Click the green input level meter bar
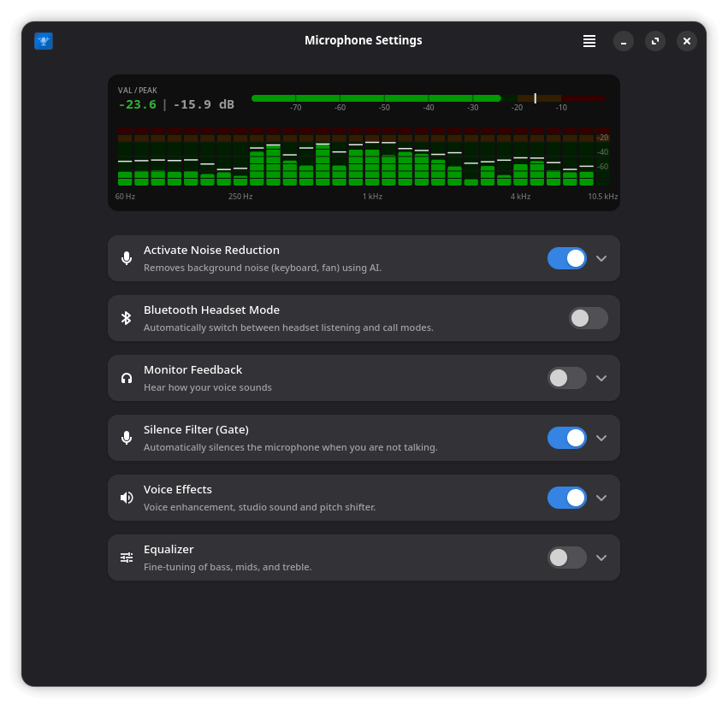Image resolution: width=728 pixels, height=708 pixels. pos(376,97)
